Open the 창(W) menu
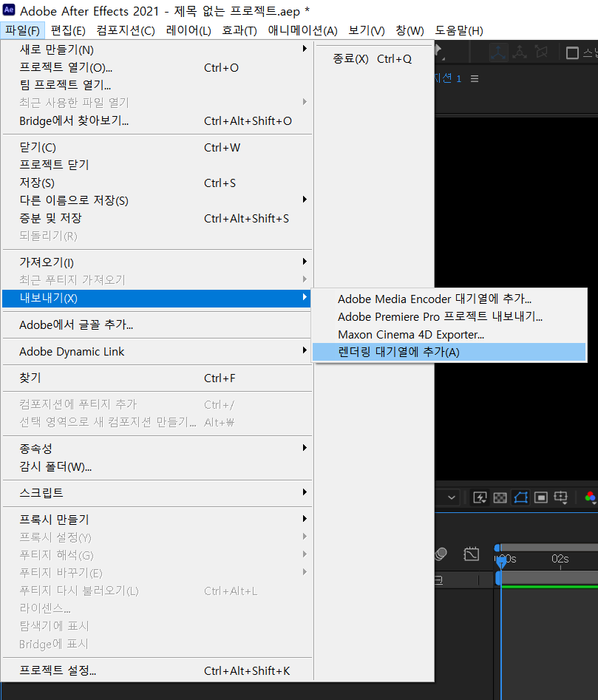This screenshot has height=700, width=598. click(410, 30)
